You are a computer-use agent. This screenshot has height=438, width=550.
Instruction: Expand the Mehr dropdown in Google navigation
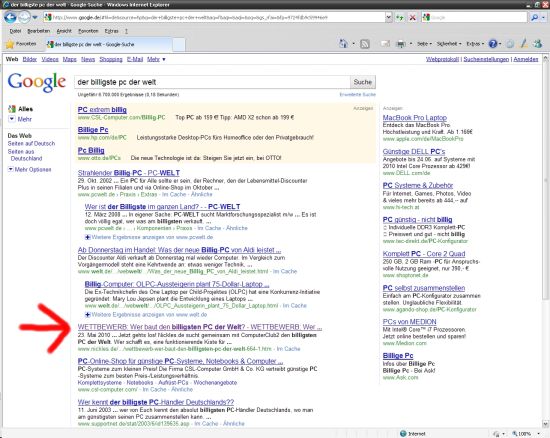[x=156, y=59]
